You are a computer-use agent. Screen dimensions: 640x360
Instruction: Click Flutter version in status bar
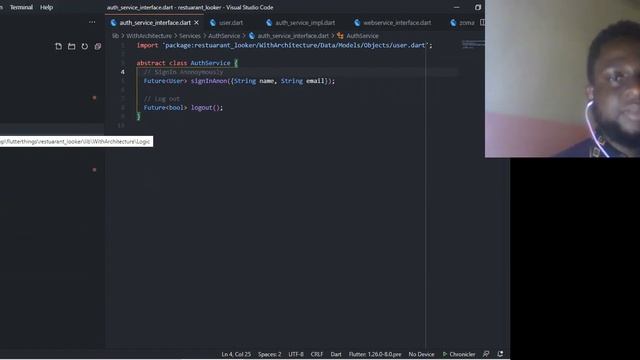(375, 354)
